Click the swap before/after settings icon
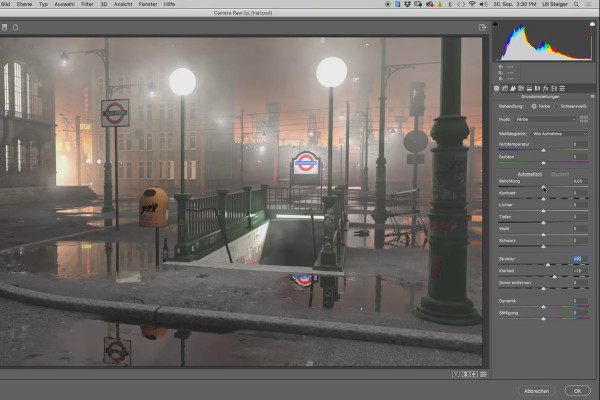600x400 pixels. tap(466, 374)
